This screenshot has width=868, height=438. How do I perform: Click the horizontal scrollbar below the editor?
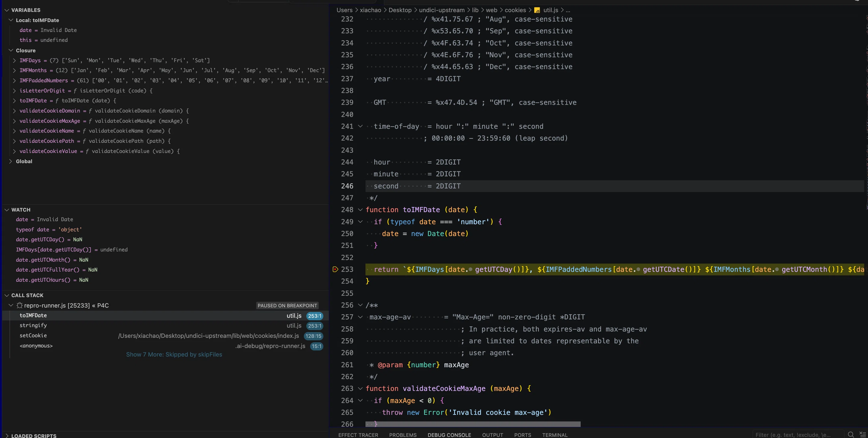[x=473, y=424]
